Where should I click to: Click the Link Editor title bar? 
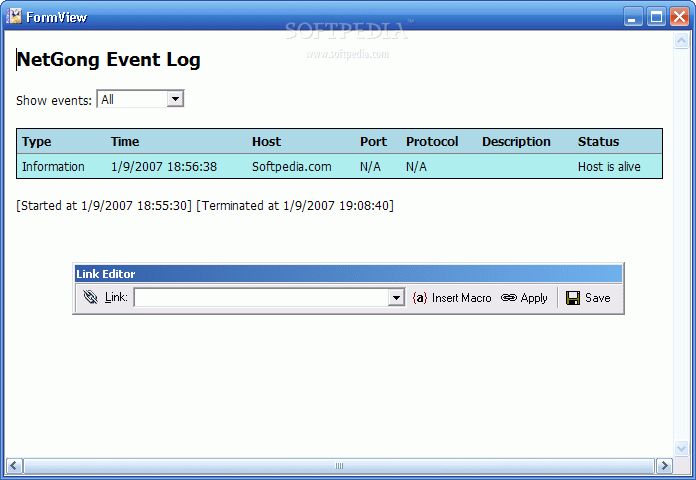pos(348,274)
